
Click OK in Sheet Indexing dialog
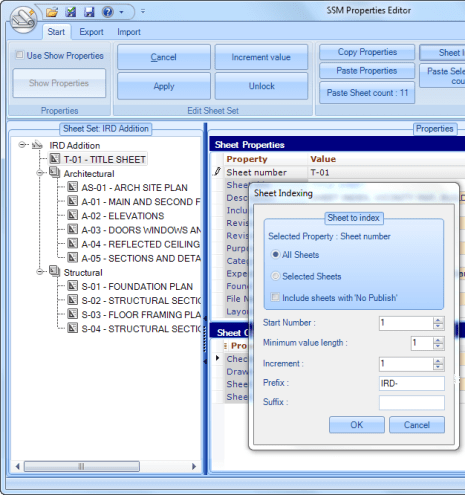coord(357,425)
